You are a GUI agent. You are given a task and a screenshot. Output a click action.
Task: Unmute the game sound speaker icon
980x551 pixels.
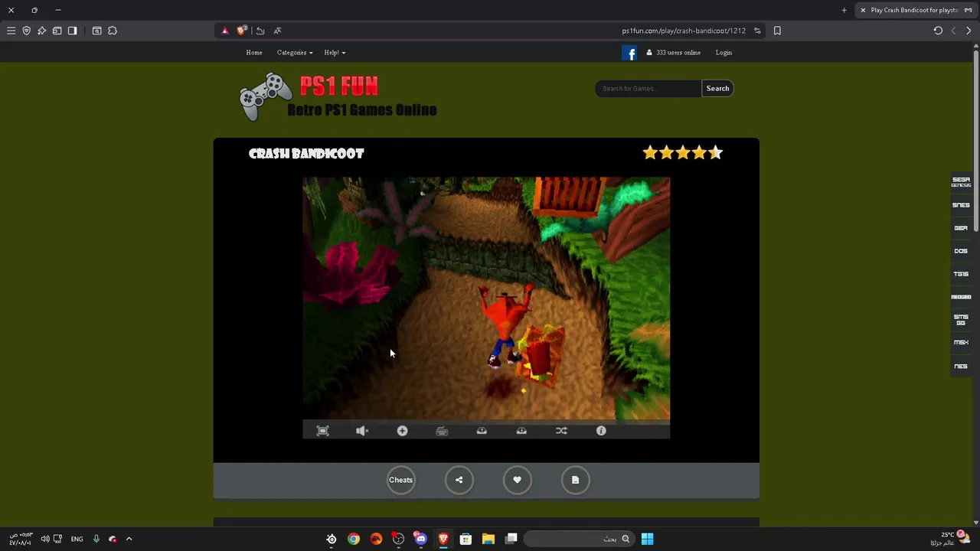tap(362, 431)
